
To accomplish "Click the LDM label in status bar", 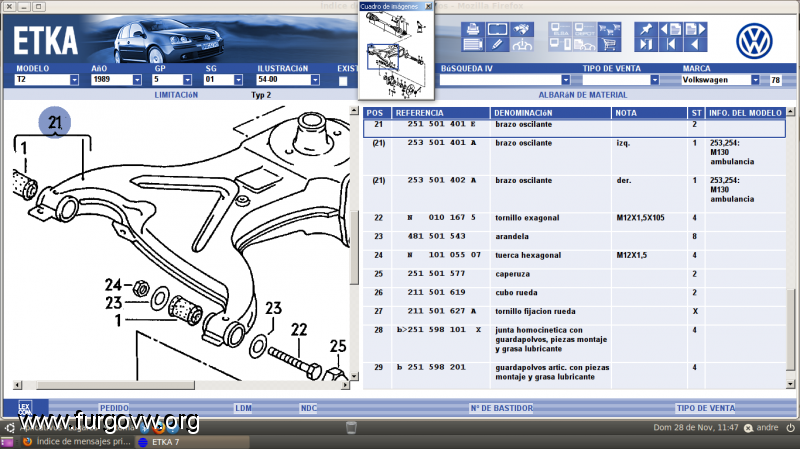I will [x=243, y=408].
